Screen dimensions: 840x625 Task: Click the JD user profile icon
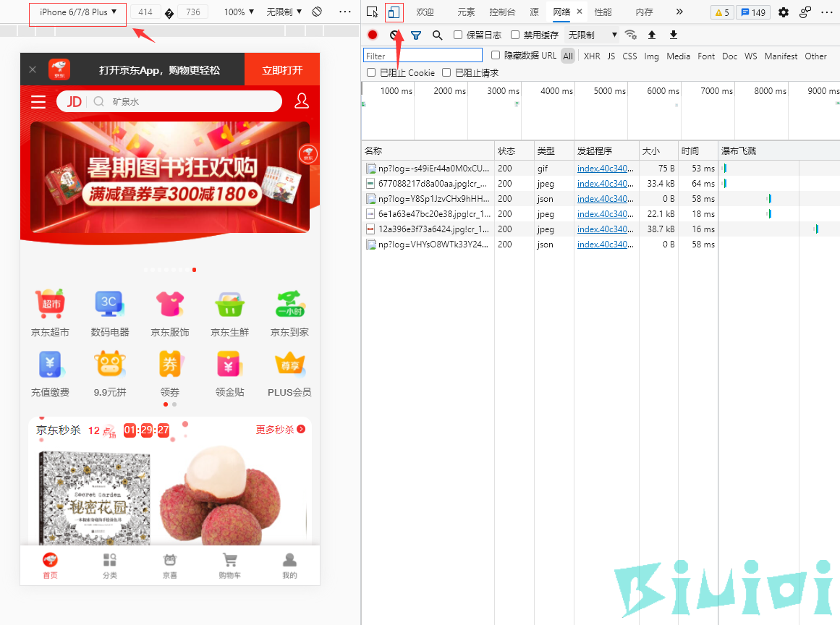302,101
